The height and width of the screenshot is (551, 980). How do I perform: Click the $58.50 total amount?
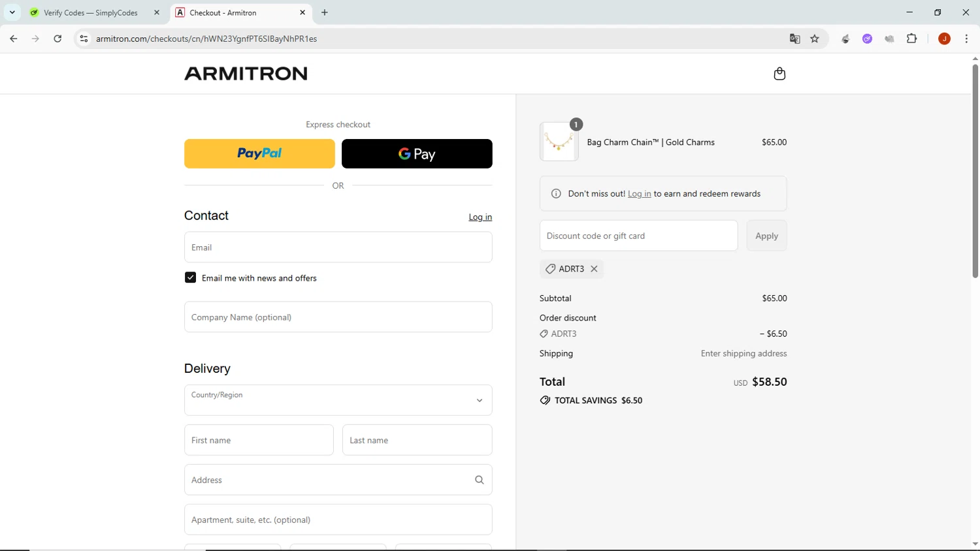tap(770, 382)
